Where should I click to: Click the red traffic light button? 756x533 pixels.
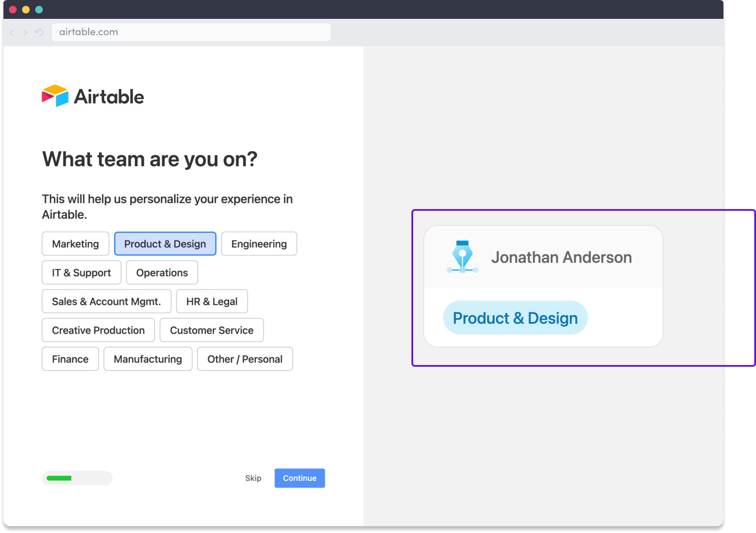click(13, 9)
